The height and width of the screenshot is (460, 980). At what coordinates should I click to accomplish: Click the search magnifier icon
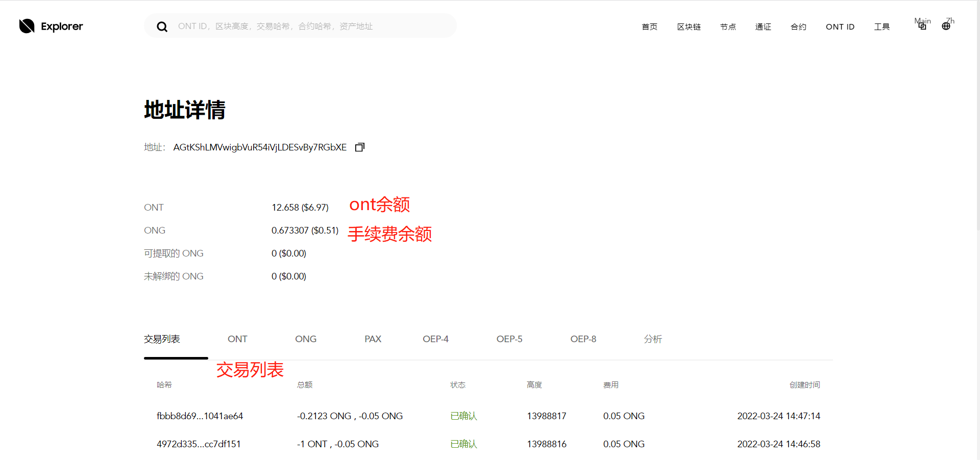tap(162, 26)
